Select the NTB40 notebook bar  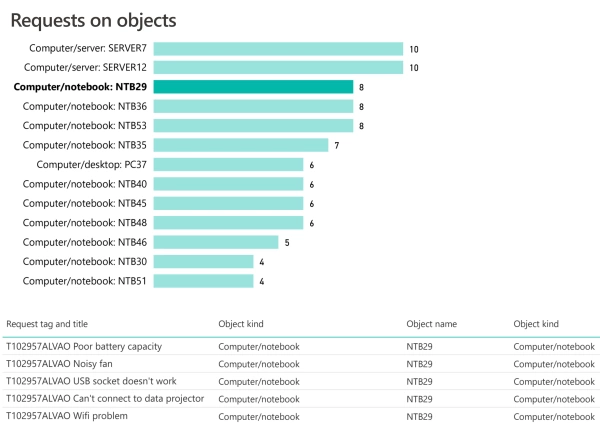point(228,184)
